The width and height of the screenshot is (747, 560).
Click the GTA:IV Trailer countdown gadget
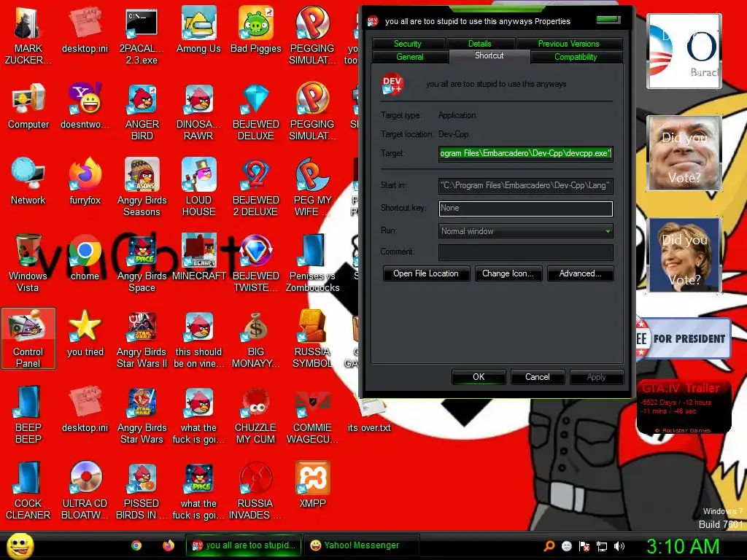(684, 407)
